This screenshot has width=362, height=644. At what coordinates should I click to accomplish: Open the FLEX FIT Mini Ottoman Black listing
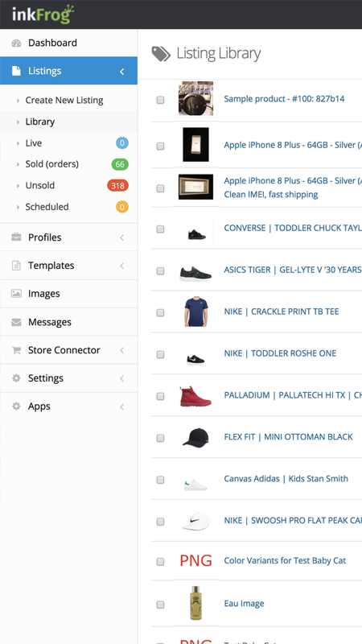coord(288,436)
